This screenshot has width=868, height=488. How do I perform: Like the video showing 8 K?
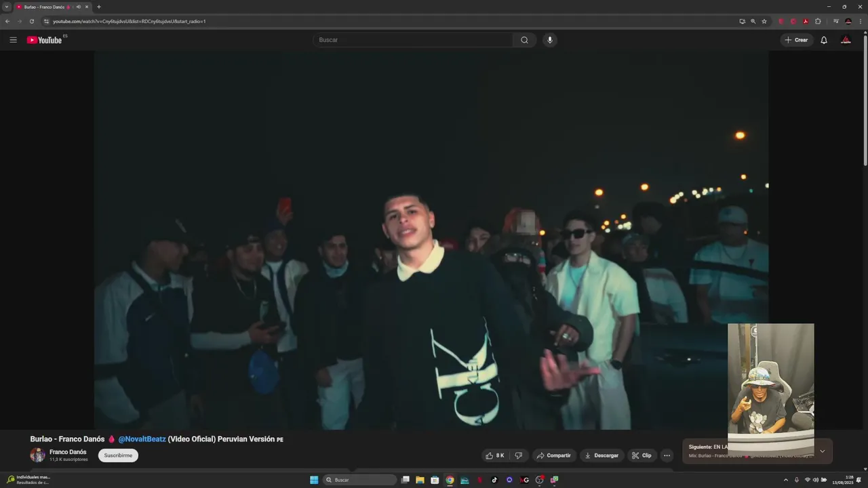click(x=495, y=455)
